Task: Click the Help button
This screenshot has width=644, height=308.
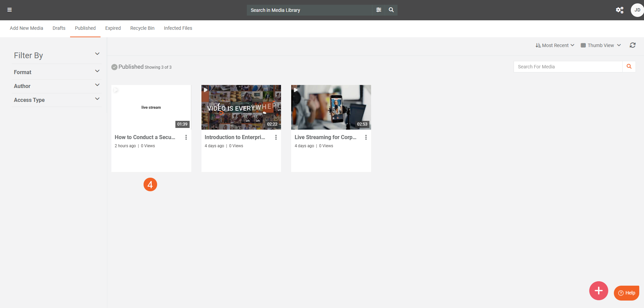Action: (x=626, y=293)
